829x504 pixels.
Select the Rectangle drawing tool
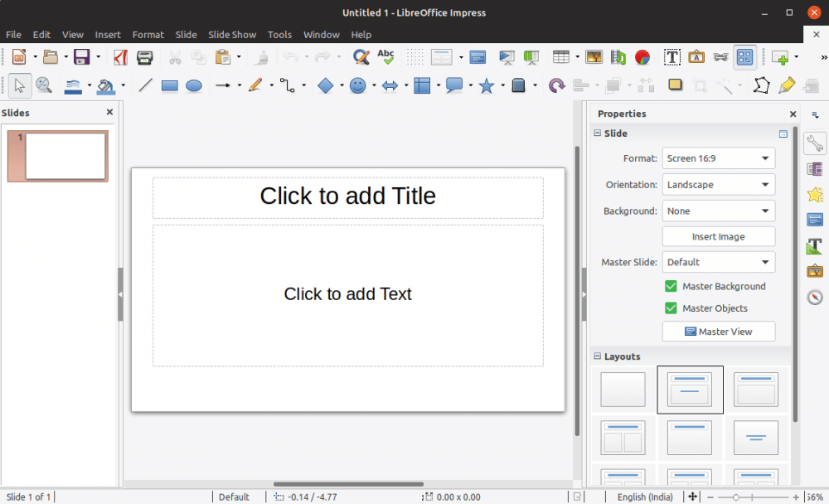coord(169,85)
